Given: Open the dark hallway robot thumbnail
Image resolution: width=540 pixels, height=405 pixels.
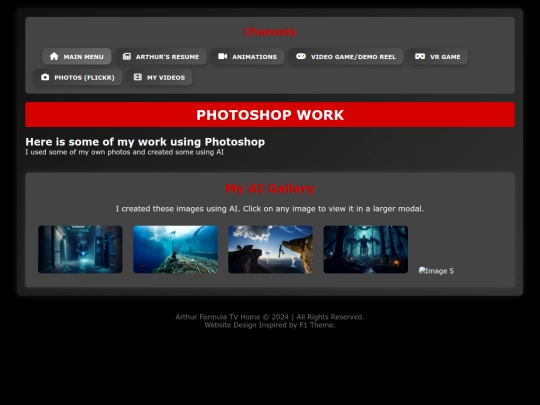Looking at the screenshot, I should pos(80,249).
